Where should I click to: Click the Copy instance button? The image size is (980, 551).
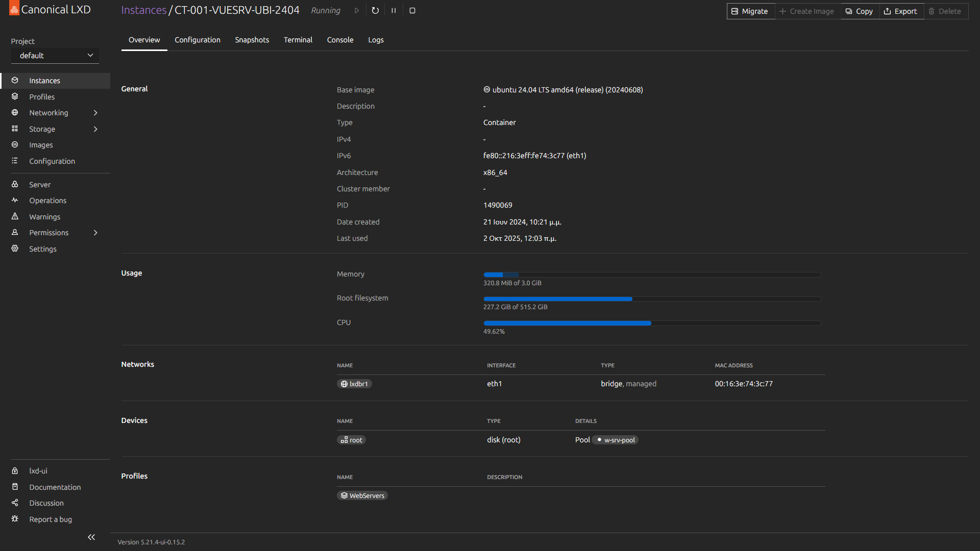[860, 11]
